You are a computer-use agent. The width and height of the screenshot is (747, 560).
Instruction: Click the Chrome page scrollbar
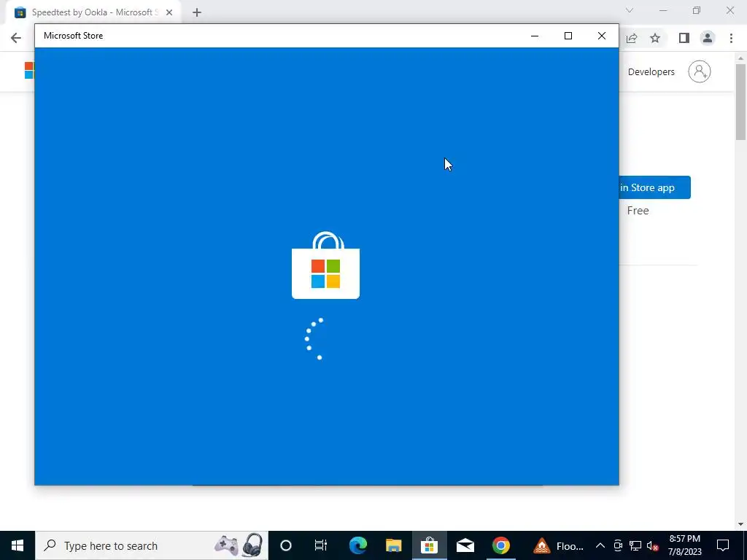pos(740,102)
